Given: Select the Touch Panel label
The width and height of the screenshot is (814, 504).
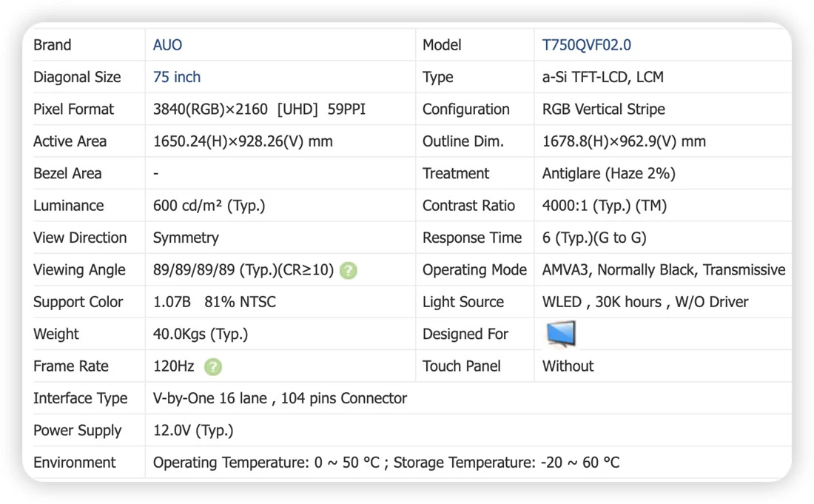Looking at the screenshot, I should tap(462, 367).
